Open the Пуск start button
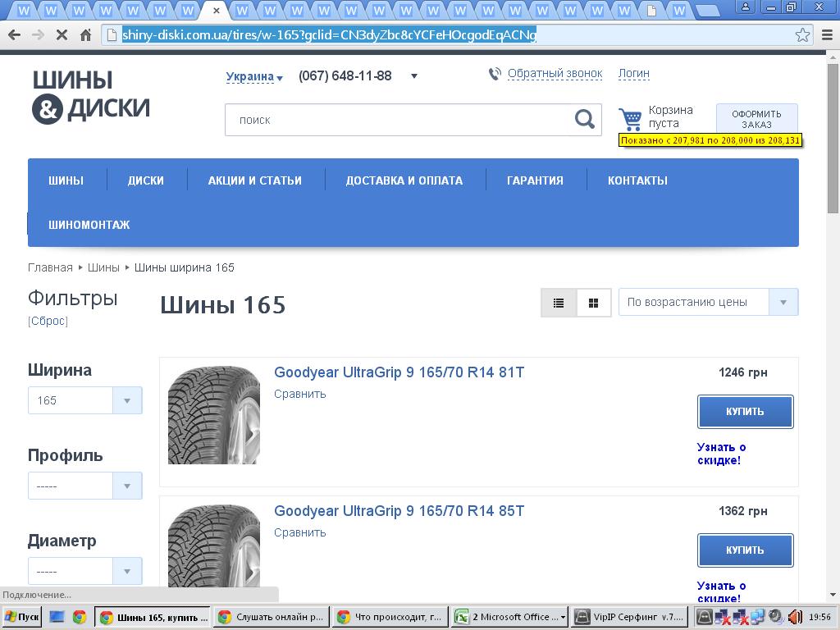 pos(22,617)
